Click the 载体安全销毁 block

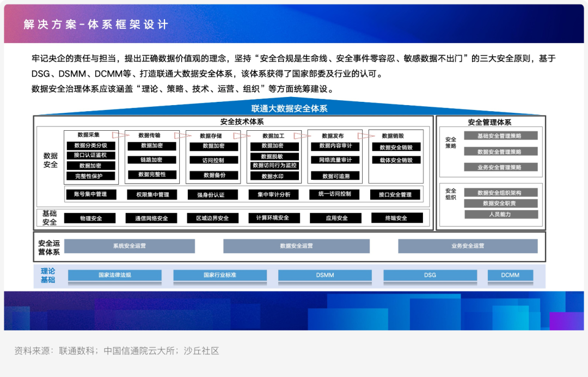click(x=396, y=160)
